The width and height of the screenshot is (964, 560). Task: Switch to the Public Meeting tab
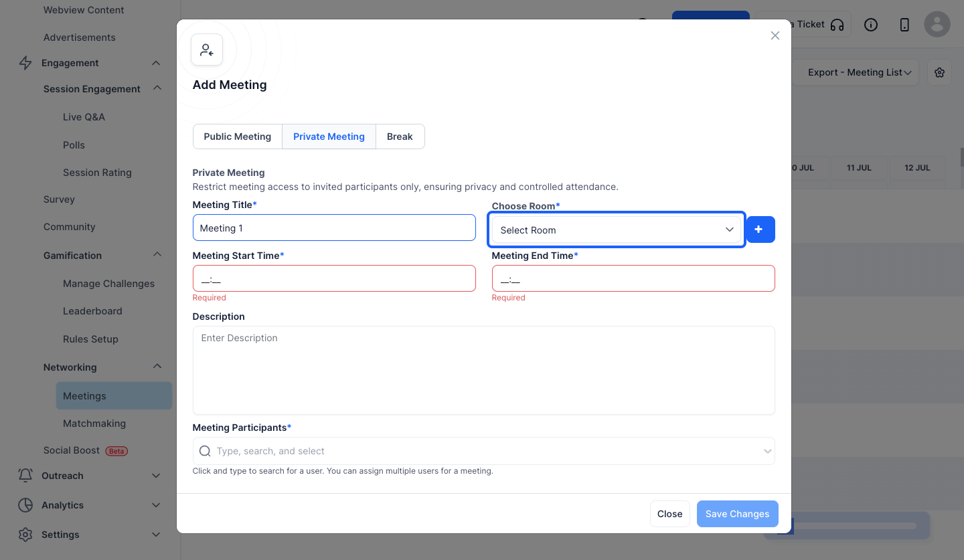point(238,136)
